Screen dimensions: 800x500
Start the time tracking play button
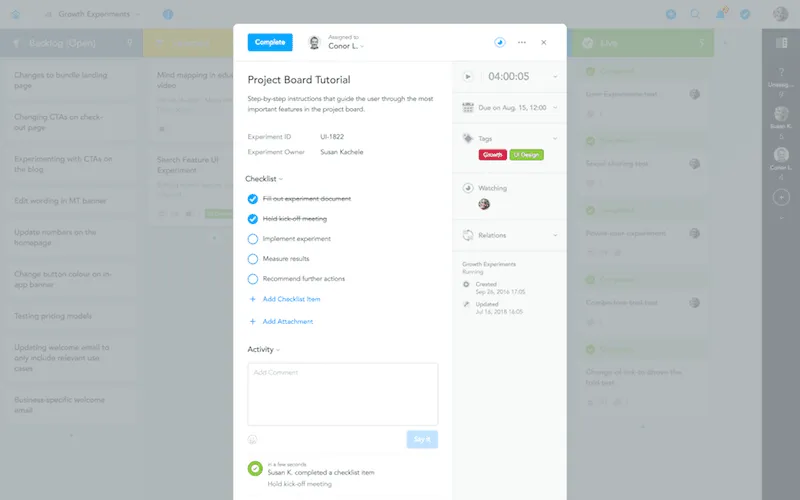(467, 77)
